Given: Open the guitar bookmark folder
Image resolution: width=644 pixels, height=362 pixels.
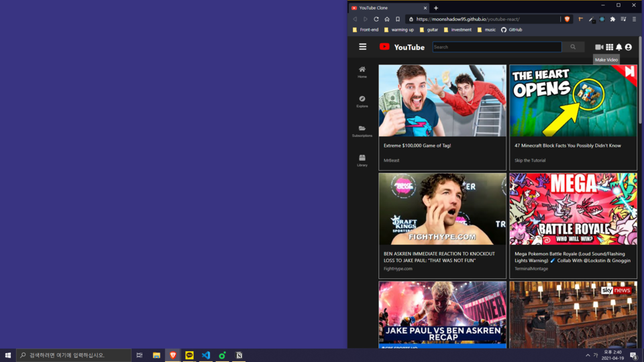Looking at the screenshot, I should coord(429,29).
